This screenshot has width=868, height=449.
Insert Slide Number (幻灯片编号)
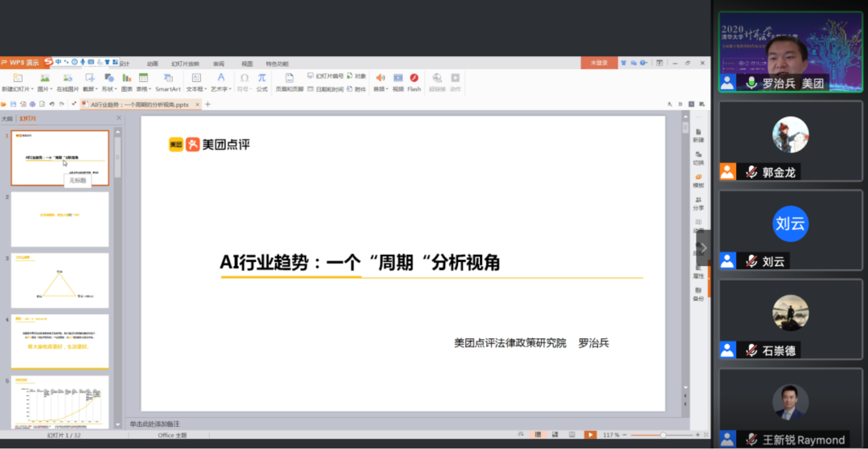[325, 76]
